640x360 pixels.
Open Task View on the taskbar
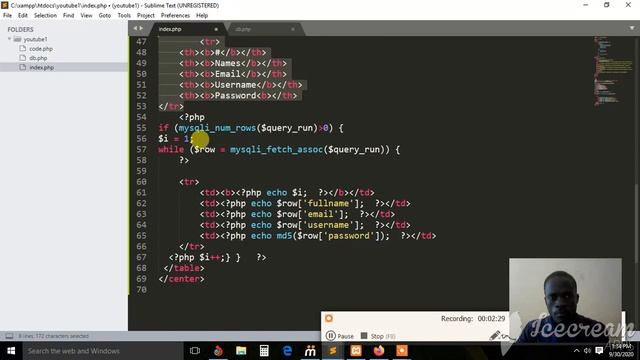[x=195, y=351]
